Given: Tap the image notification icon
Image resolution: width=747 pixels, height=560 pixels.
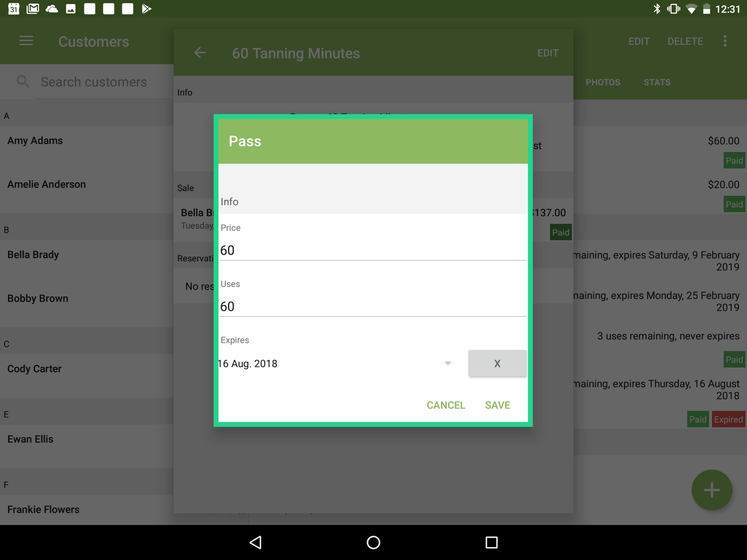Looking at the screenshot, I should (71, 9).
